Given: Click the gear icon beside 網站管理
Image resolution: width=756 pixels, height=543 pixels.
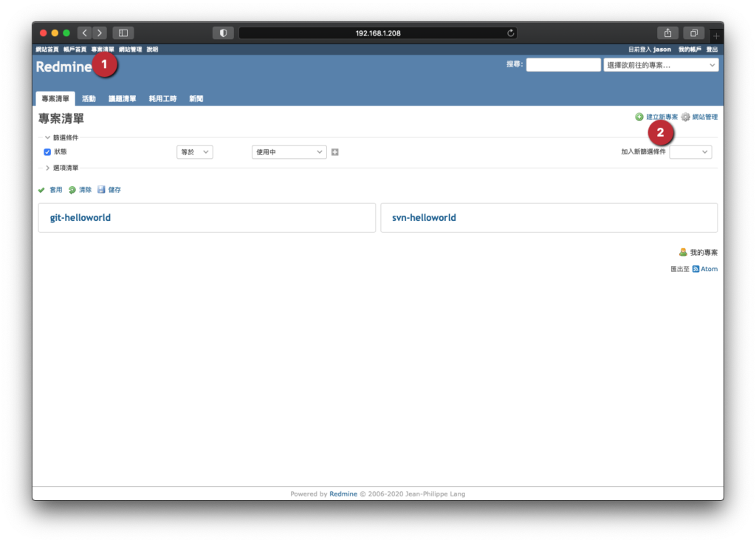Looking at the screenshot, I should [686, 117].
